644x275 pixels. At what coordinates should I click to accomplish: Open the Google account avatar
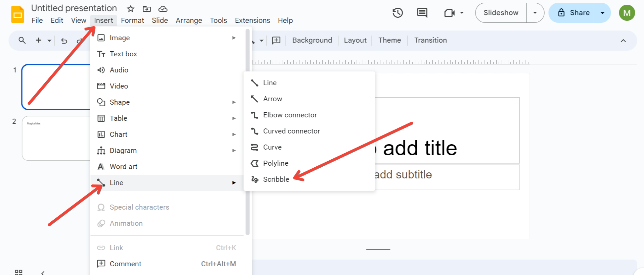coord(627,13)
